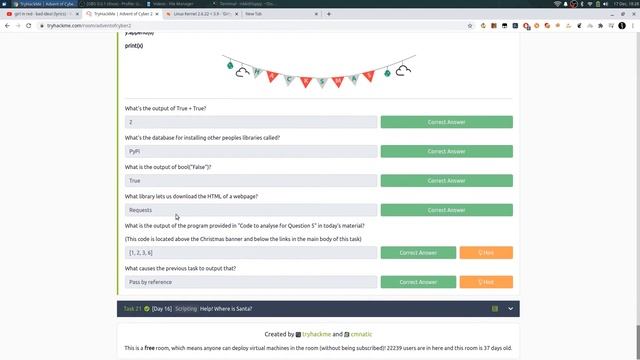The height and width of the screenshot is (360, 640).
Task: Open the Extensions puzzle-piece icon
Action: tap(600, 26)
